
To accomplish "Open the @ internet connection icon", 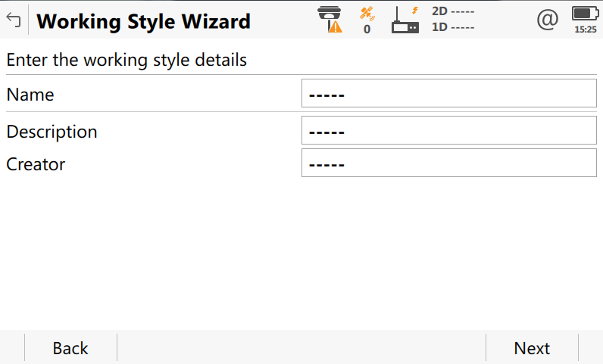I will [548, 19].
